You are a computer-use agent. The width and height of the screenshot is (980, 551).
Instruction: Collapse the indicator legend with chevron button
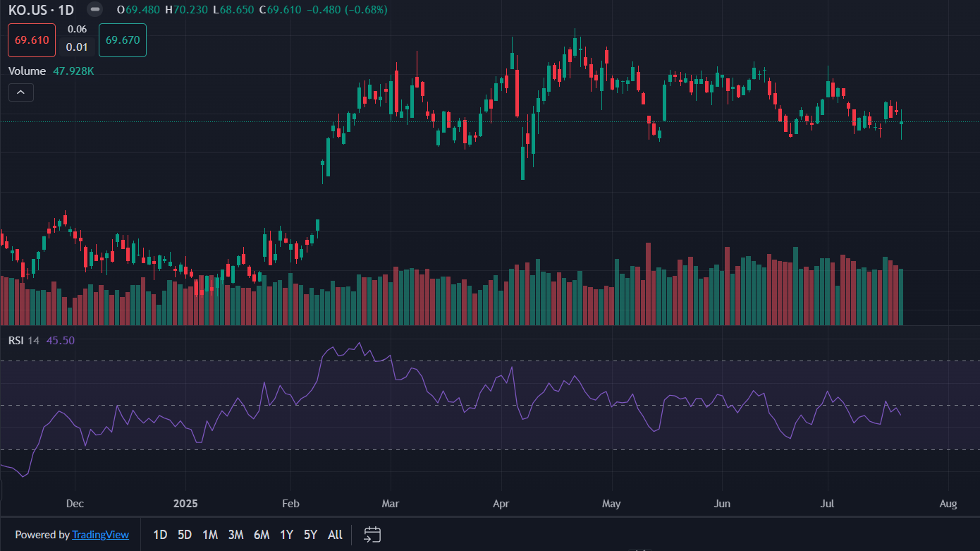pos(21,92)
